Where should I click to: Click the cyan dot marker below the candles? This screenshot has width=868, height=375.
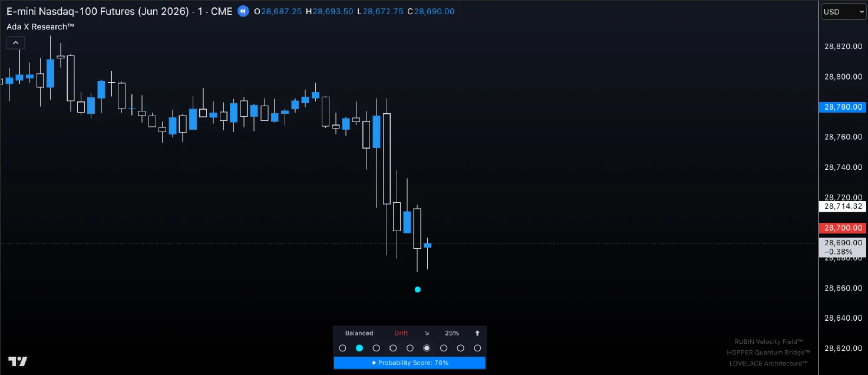[418, 290]
